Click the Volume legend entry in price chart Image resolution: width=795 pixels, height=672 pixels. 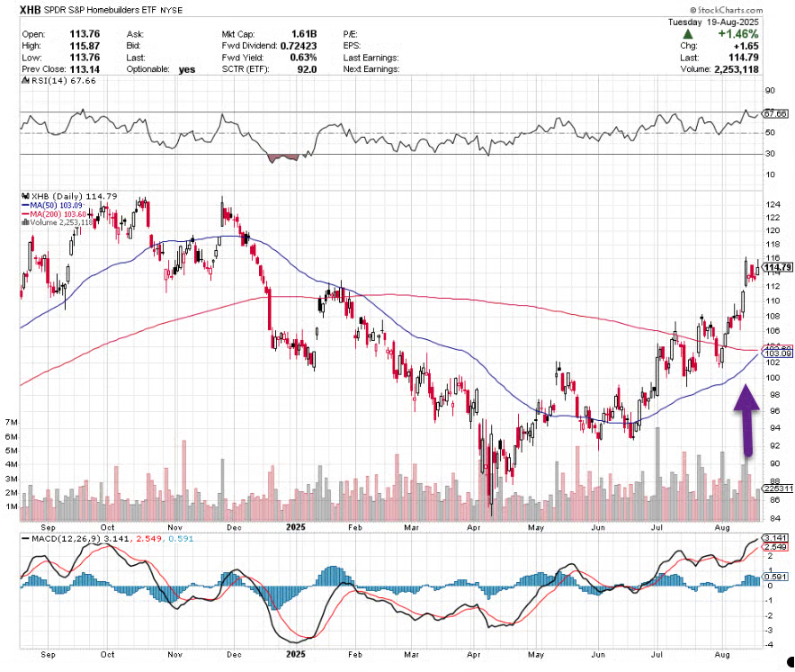tap(58, 222)
